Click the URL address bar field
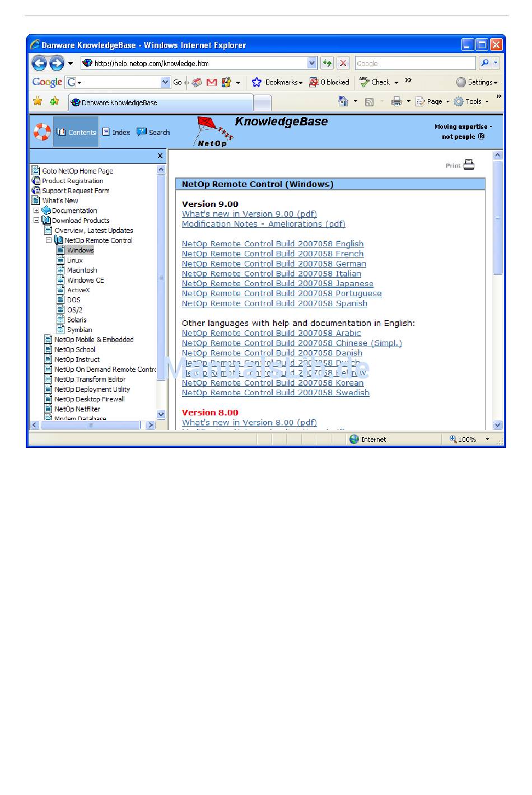The width and height of the screenshot is (532, 795). pos(199,63)
